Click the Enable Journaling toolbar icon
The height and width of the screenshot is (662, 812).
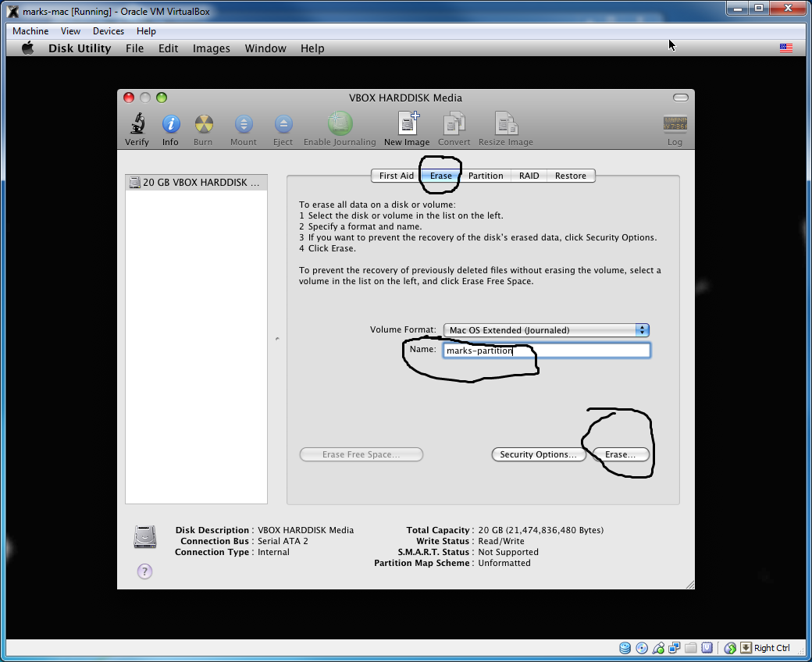[340, 123]
